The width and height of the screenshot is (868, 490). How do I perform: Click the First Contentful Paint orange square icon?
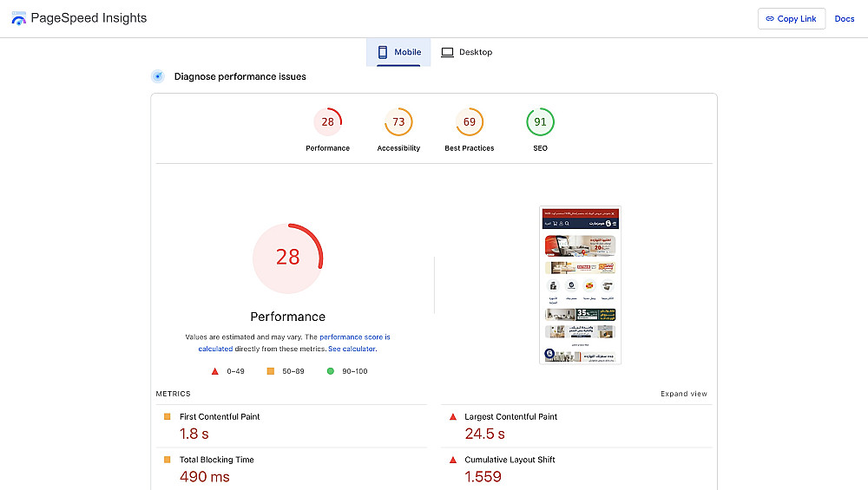click(168, 416)
